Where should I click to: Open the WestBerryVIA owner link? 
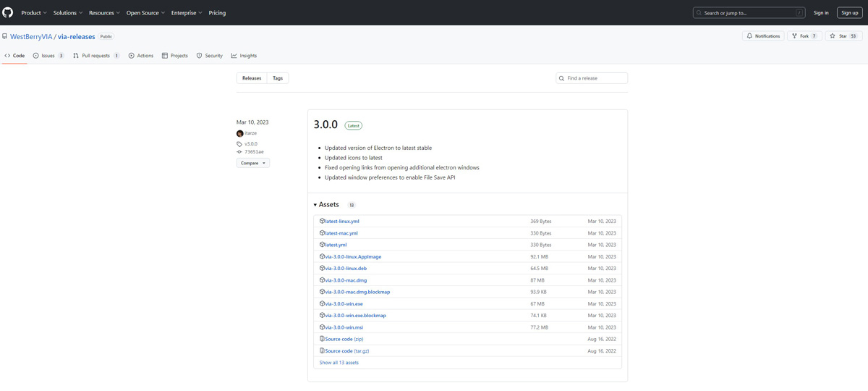tap(31, 36)
